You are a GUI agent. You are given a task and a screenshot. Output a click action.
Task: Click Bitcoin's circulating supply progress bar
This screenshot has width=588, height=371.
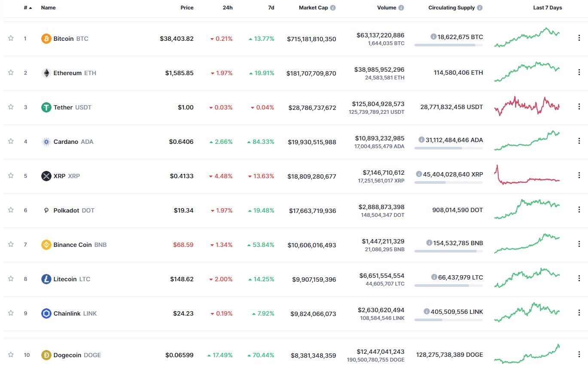(x=448, y=45)
